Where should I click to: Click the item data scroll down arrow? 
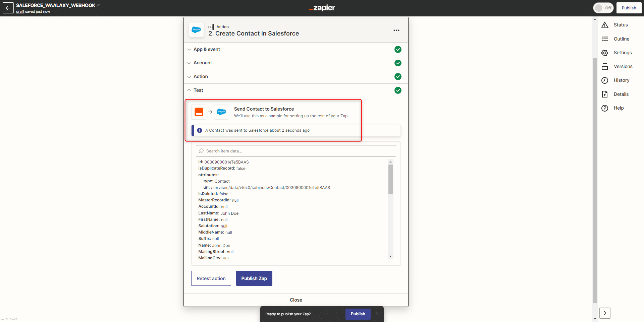pos(390,256)
